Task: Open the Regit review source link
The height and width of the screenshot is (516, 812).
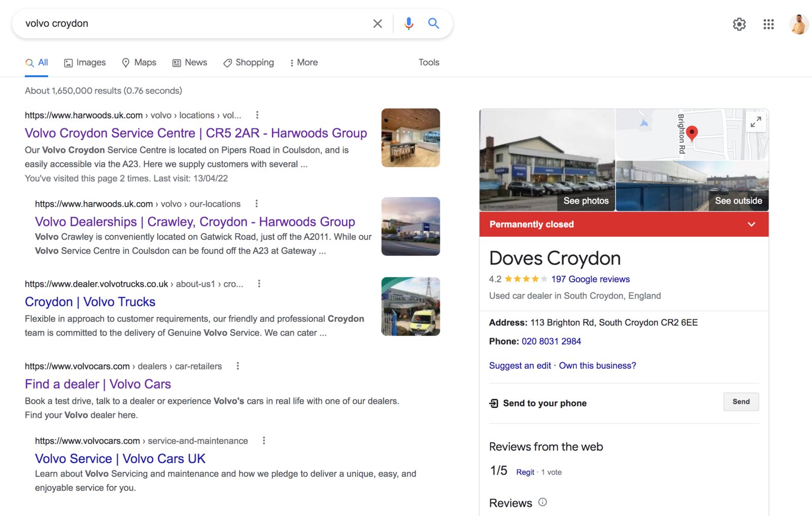Action: (x=525, y=472)
